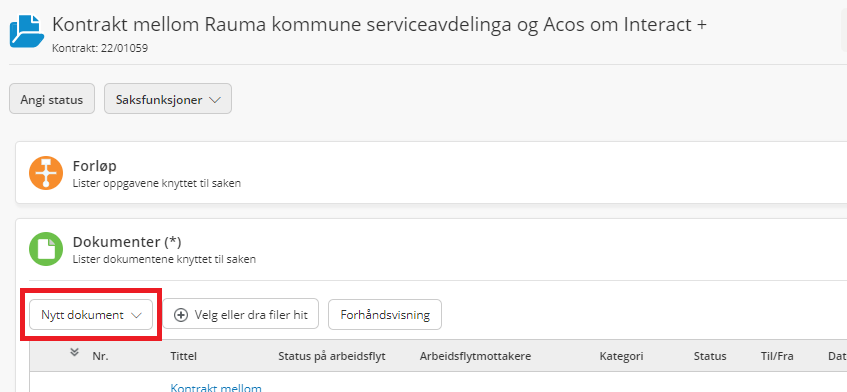Viewport: 847px width, 392px height.
Task: Click the green Dokumenter file icon
Action: coord(45,249)
